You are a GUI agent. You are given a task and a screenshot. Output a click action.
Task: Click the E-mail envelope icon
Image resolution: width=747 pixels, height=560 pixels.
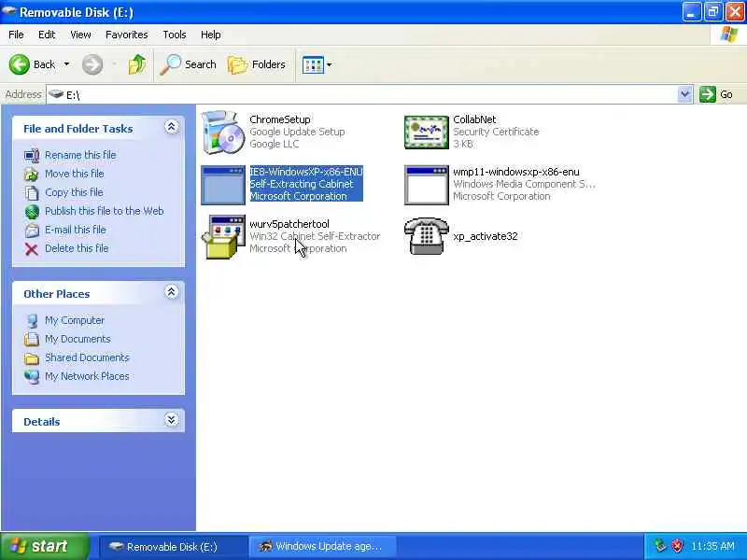click(x=32, y=231)
